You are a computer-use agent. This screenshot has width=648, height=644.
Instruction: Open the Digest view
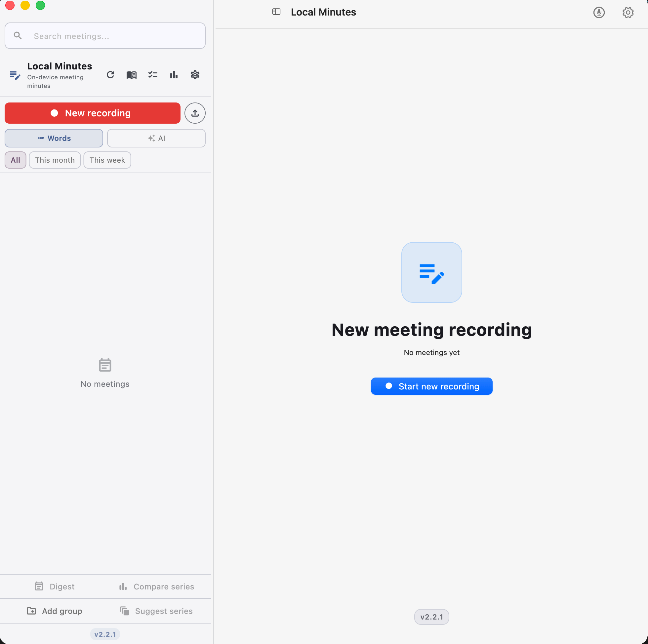click(55, 586)
